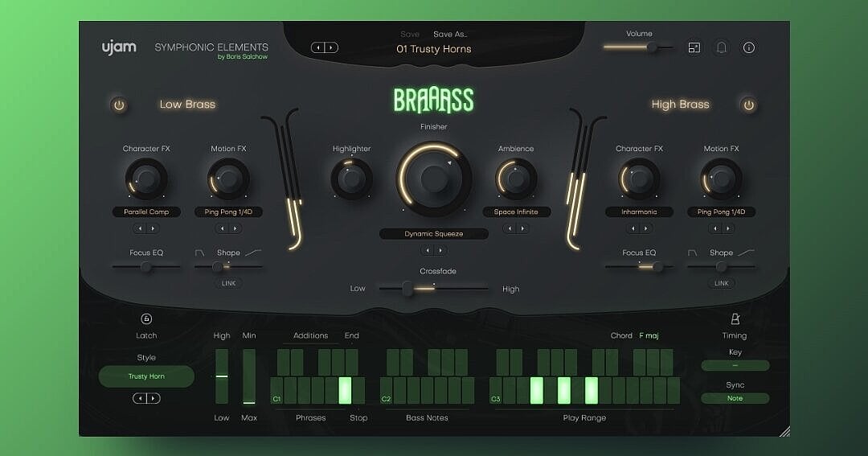This screenshot has width=868, height=456.
Task: Open the Parallel Comp effect selector
Action: [x=146, y=212]
